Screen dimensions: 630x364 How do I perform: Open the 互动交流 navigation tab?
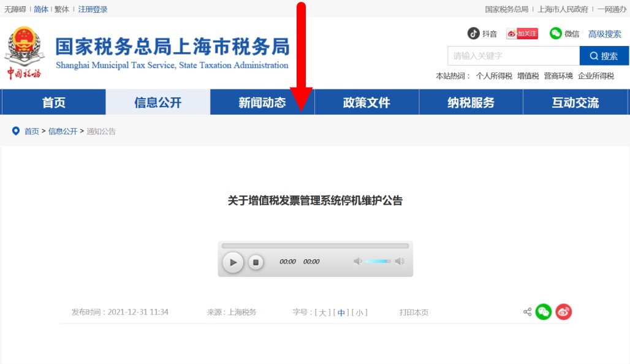pyautogui.click(x=575, y=102)
